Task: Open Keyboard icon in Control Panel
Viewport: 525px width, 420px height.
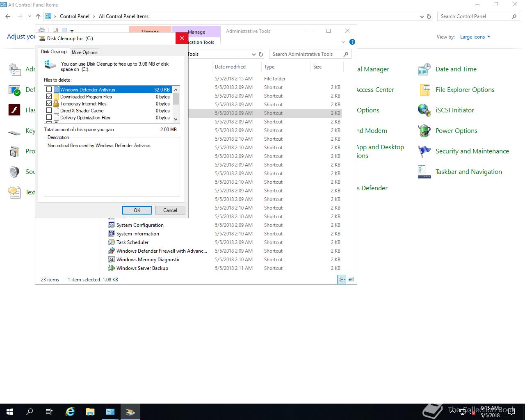Action: coord(14,132)
